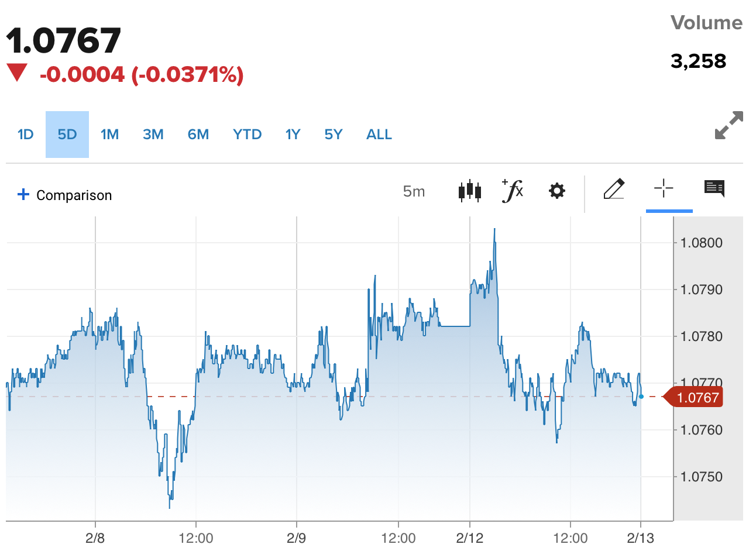Choose the 6M range
756x558 pixels.
(198, 135)
